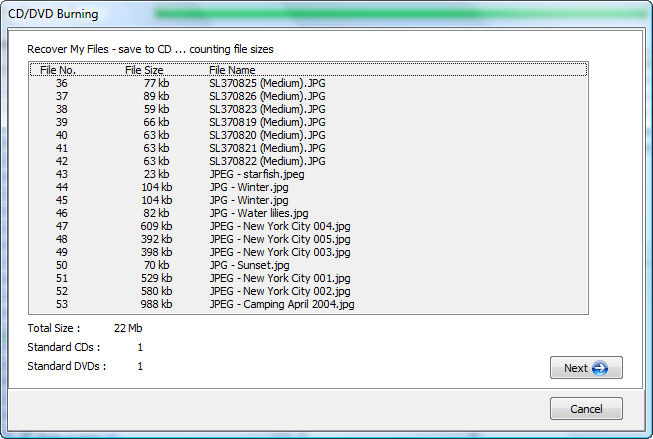This screenshot has width=653, height=439.
Task: Select the SL370825 (Medium).JPG row
Action: coord(267,83)
